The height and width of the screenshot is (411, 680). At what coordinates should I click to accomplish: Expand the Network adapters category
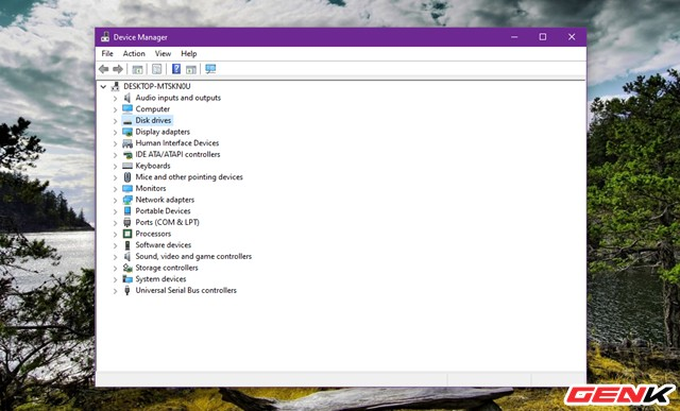pos(115,200)
